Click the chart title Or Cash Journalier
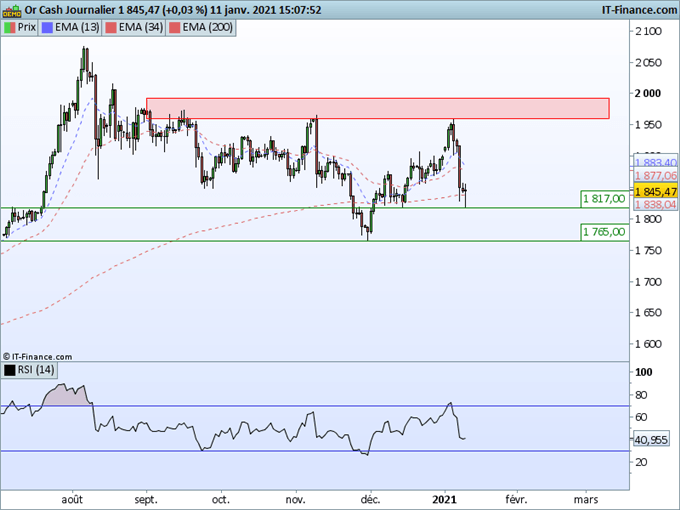 [x=70, y=10]
